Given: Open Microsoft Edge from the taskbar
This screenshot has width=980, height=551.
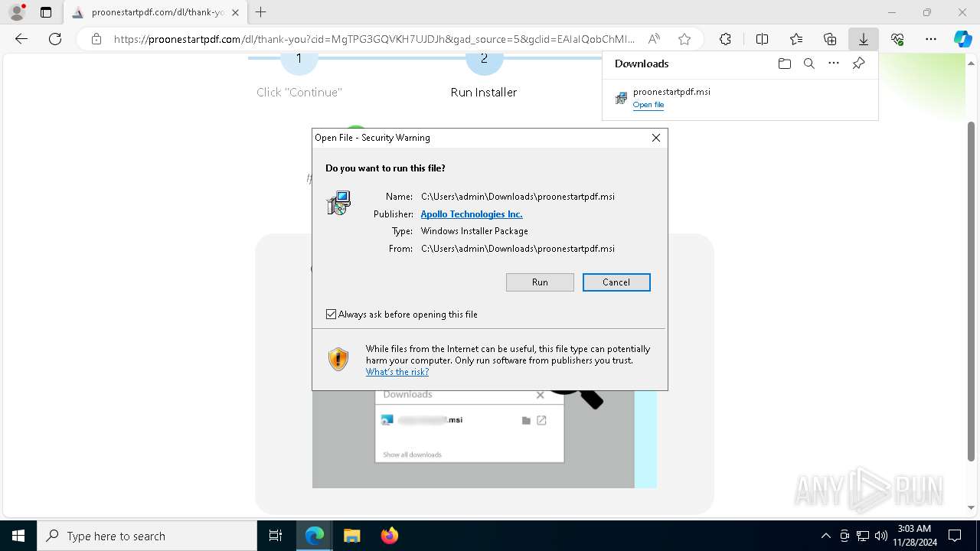Looking at the screenshot, I should click(x=315, y=536).
